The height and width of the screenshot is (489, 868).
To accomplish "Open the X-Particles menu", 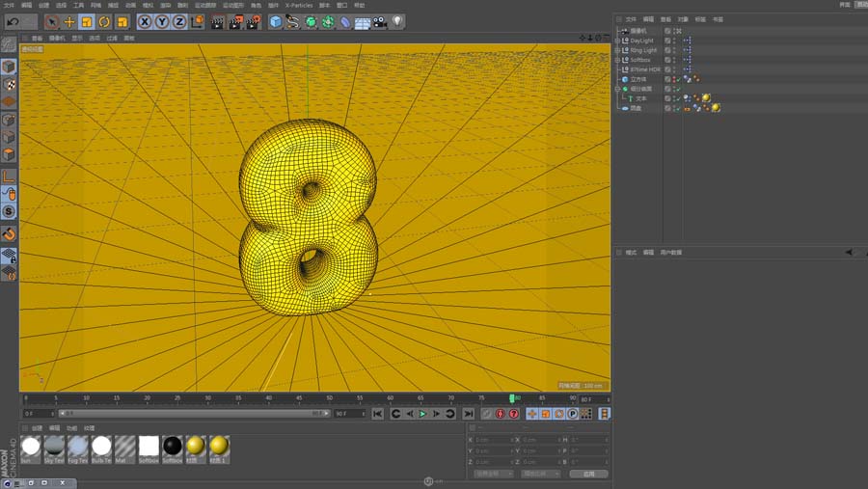I will (297, 5).
